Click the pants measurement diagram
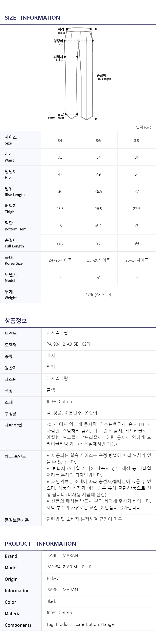This screenshot has height=644, width=156. point(79,74)
